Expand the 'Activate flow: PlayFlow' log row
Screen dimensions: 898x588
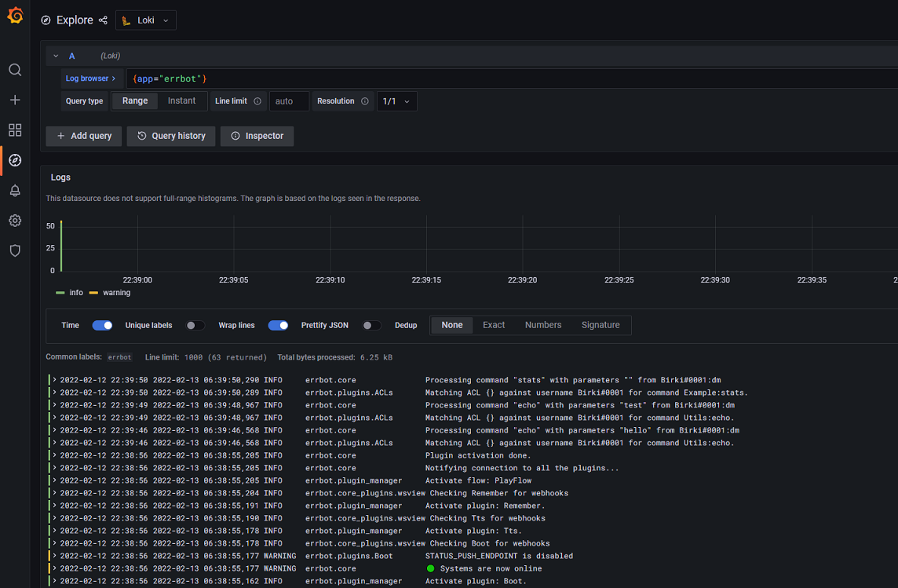click(54, 480)
